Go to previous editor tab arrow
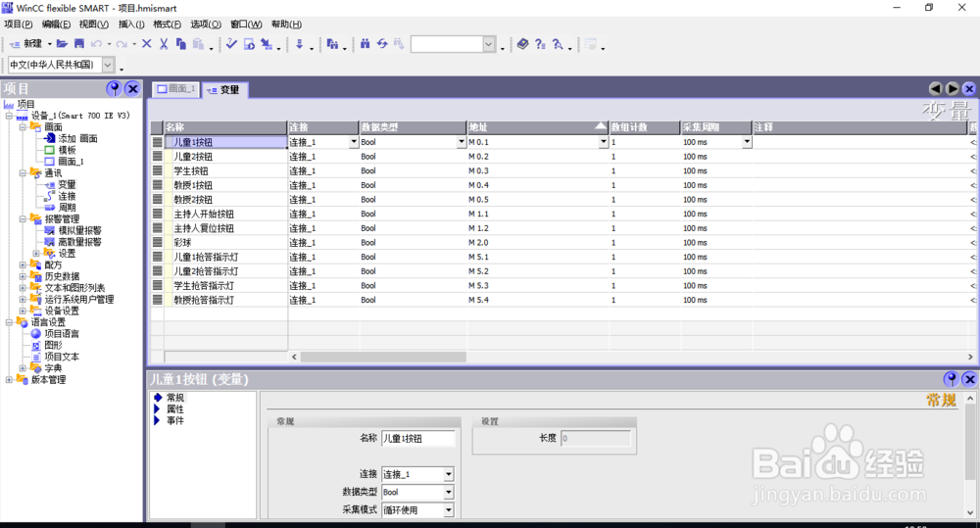980x528 pixels. [x=935, y=89]
